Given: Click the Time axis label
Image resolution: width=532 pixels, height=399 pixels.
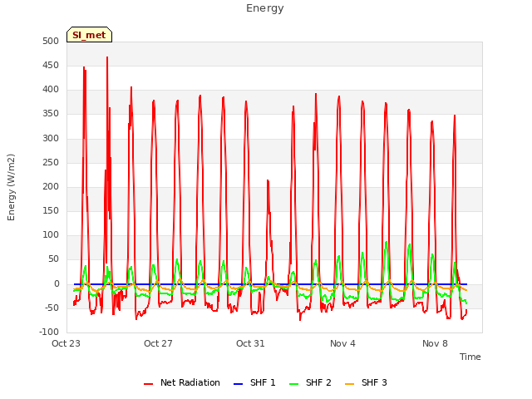Looking at the screenshot, I should 470,357.
